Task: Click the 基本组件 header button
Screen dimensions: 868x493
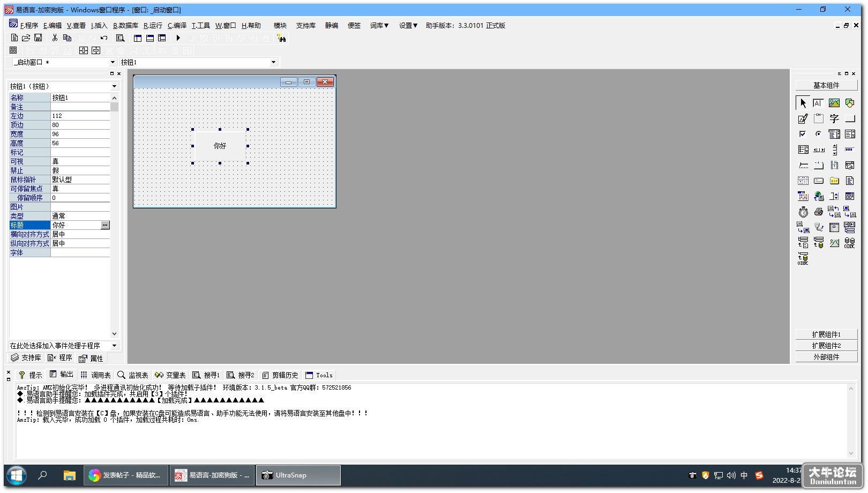Action: (826, 85)
